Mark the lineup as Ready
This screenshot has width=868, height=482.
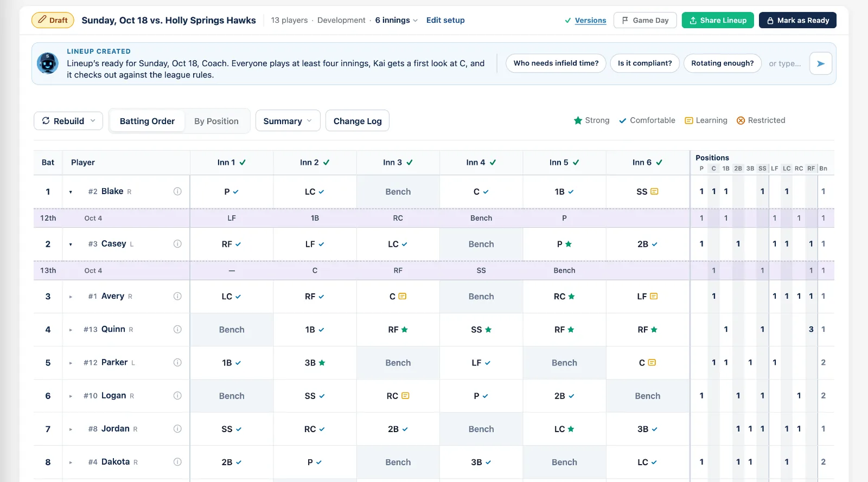click(797, 20)
